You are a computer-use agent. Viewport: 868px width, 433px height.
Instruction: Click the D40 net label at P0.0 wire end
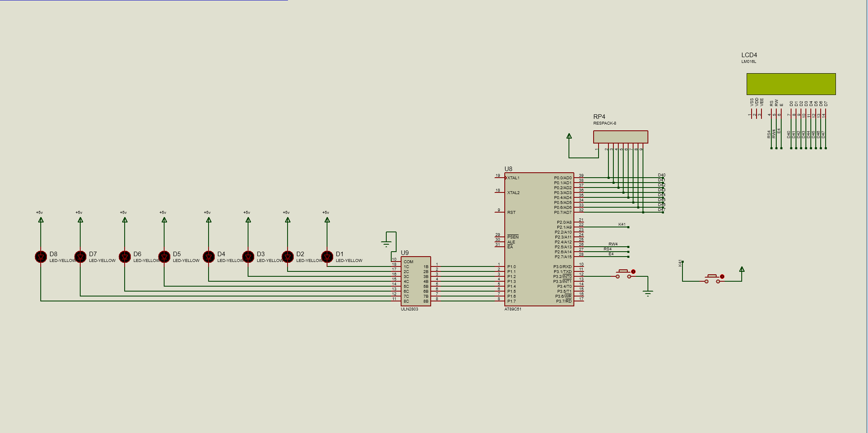(661, 175)
